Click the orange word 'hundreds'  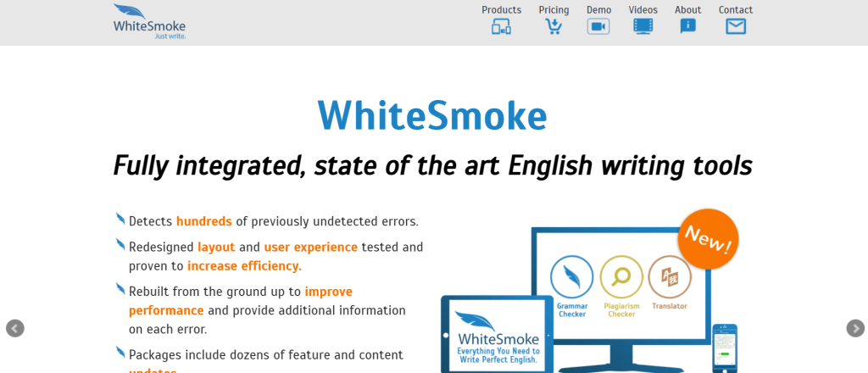[203, 221]
